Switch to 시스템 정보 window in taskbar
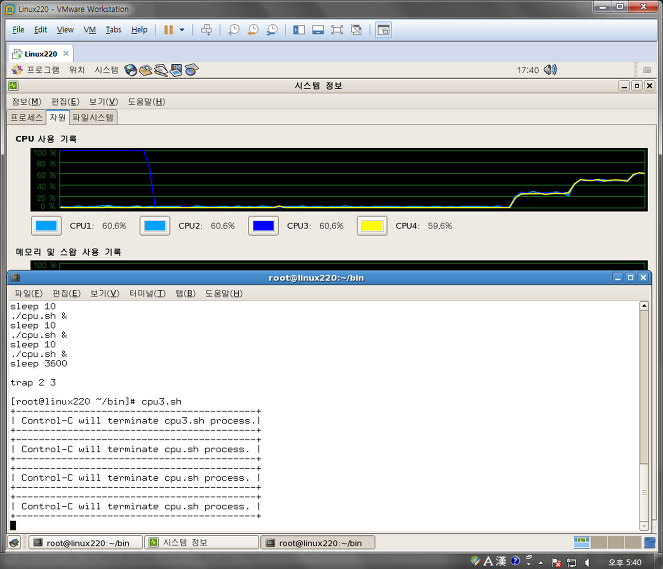Screen dimensions: 663x569 (x=201, y=543)
